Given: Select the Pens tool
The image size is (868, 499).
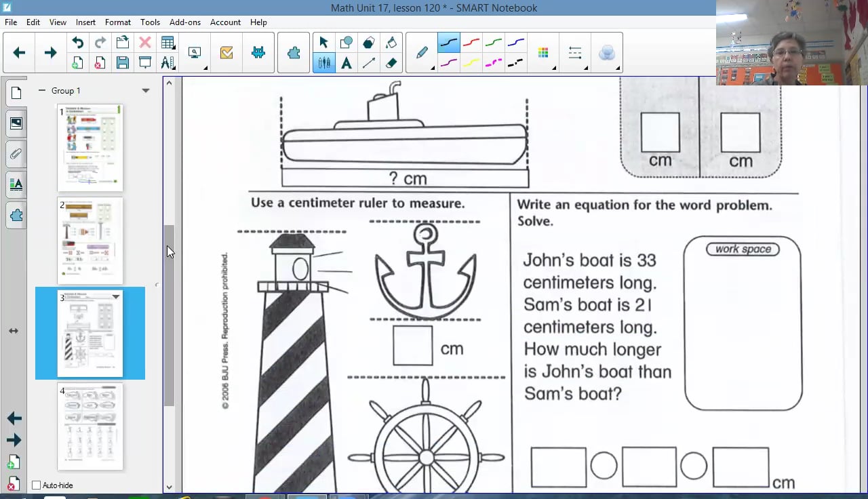Looking at the screenshot, I should (323, 63).
